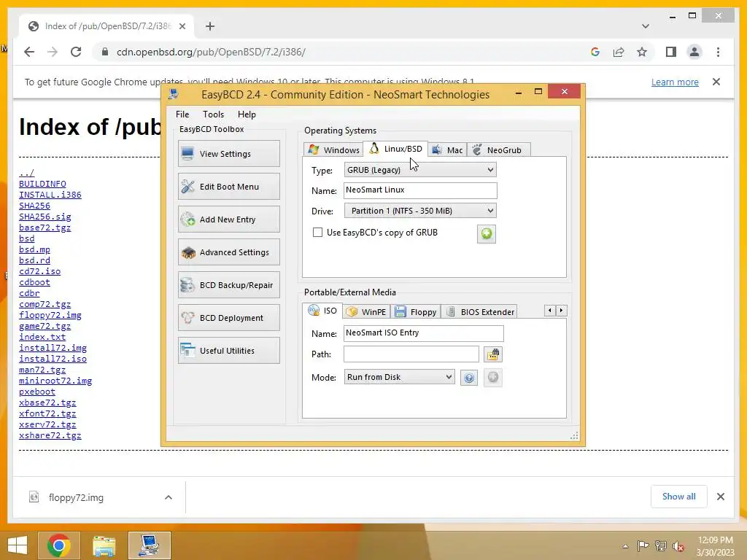Open File Explorer from the taskbar
Viewport: 747px width, 560px height.
[104, 545]
